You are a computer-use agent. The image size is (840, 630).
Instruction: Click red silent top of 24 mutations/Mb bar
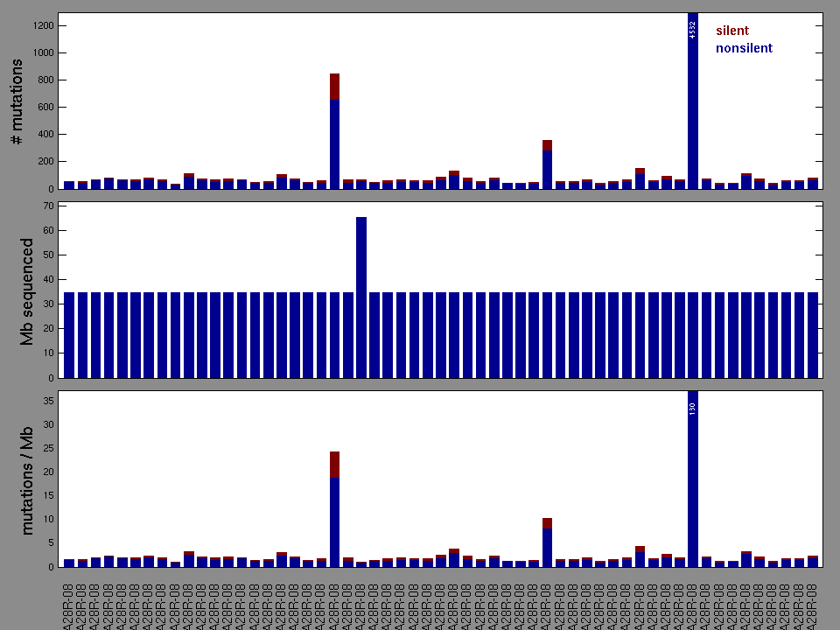[334, 464]
